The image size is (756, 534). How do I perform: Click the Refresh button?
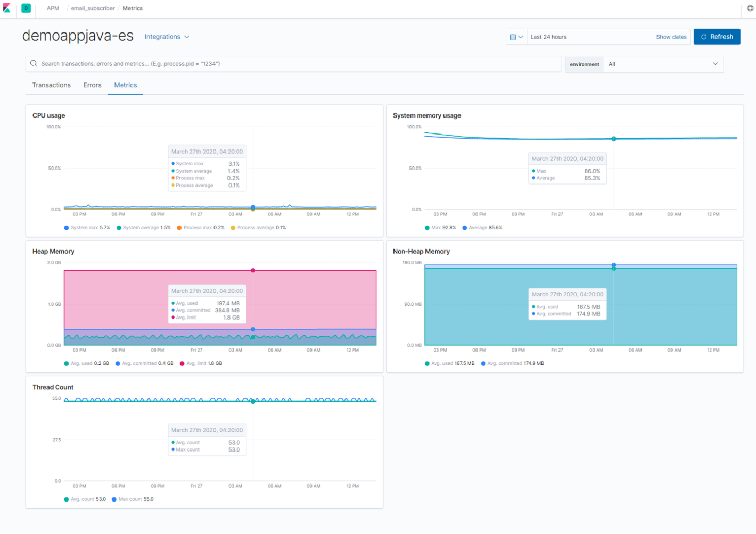click(x=717, y=37)
